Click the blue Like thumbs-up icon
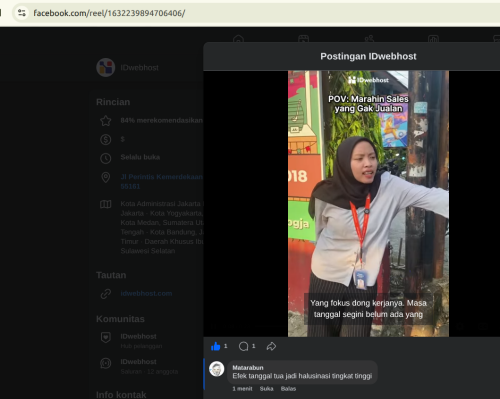Screen dimensions: 500x399 point(216,346)
